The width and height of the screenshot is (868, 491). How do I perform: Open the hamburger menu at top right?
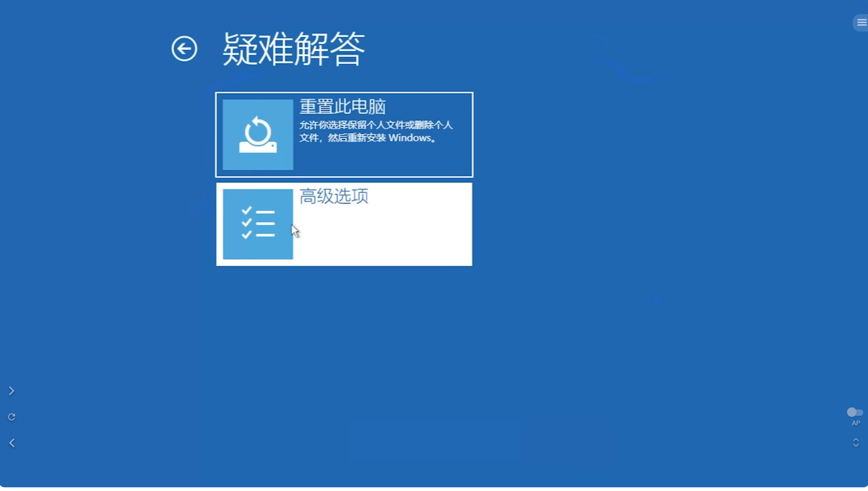coord(861,23)
